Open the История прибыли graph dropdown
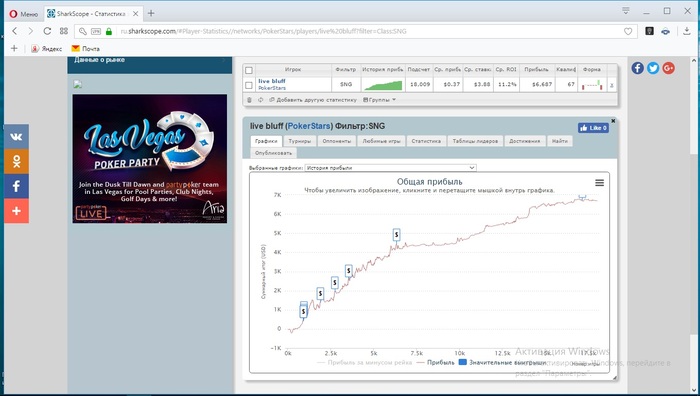Image resolution: width=700 pixels, height=396 pixels. [391, 168]
